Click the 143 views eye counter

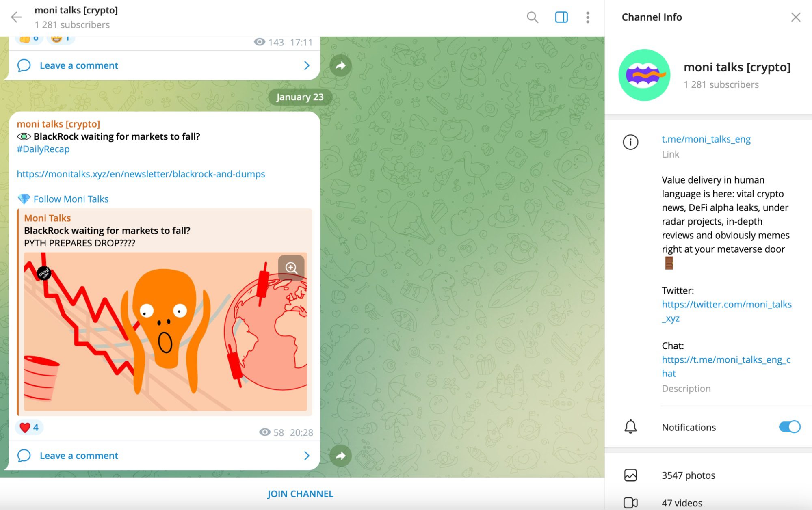coord(269,42)
